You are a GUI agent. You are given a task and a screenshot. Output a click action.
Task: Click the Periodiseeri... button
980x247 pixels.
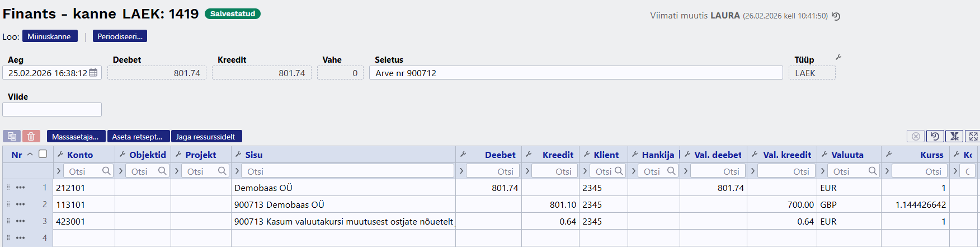point(120,36)
